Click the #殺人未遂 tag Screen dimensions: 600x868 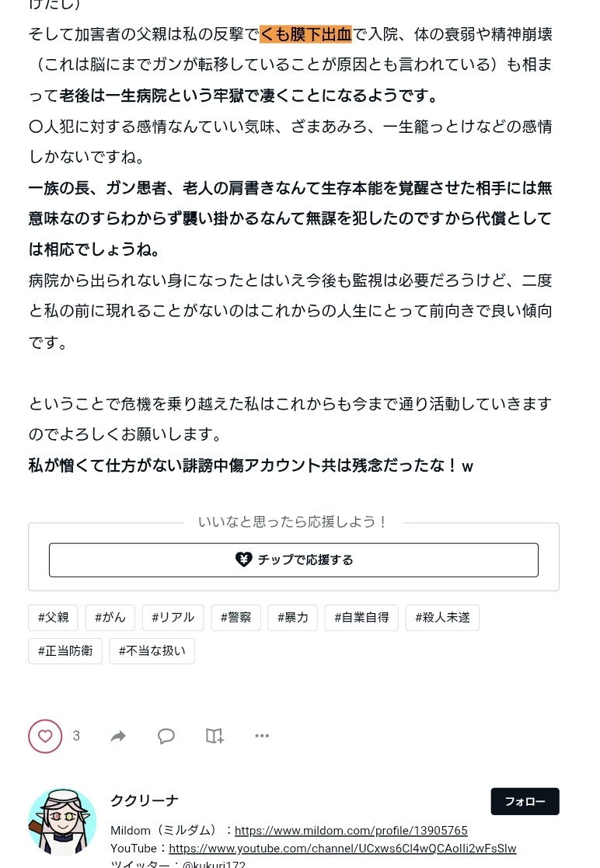pos(443,617)
